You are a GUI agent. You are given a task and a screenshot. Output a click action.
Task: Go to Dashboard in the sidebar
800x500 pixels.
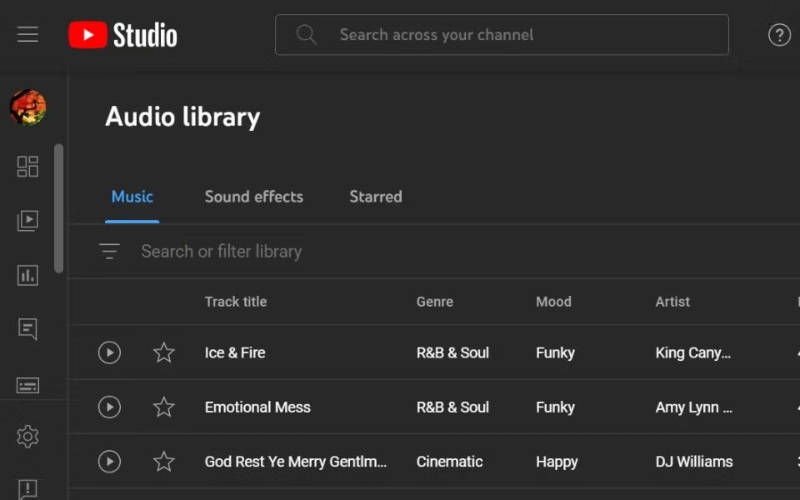coord(28,166)
